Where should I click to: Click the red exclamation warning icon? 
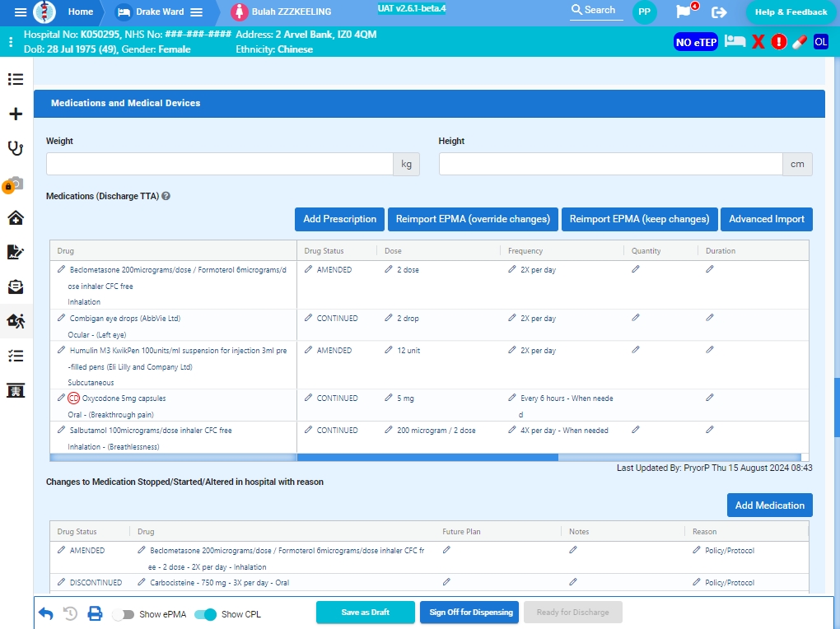tap(779, 42)
